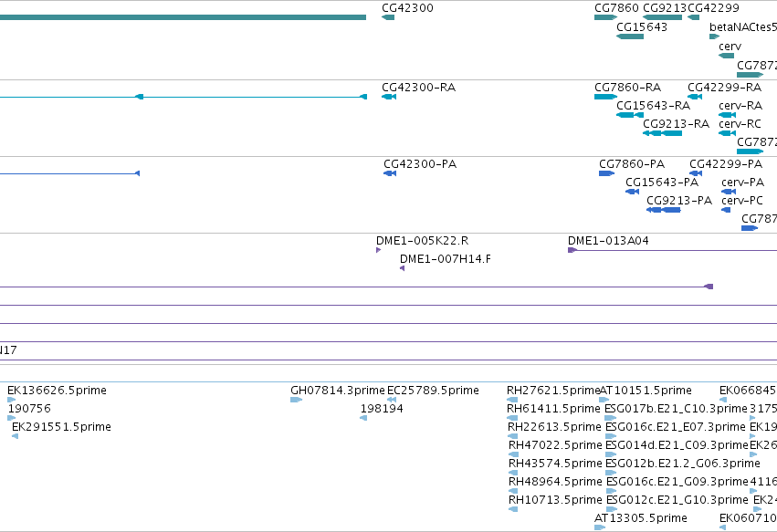This screenshot has height=532, width=777.
Task: Click the CG42300-PA protein label
Action: pos(420,164)
